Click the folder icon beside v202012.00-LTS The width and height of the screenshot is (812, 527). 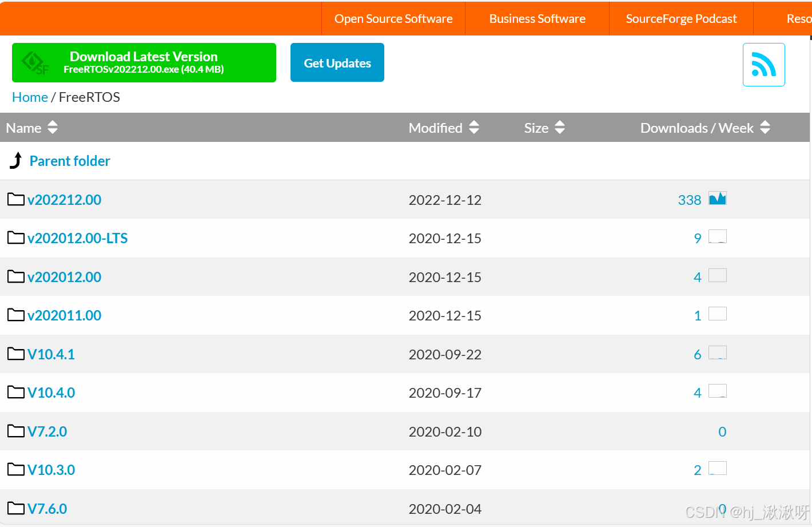coord(16,237)
